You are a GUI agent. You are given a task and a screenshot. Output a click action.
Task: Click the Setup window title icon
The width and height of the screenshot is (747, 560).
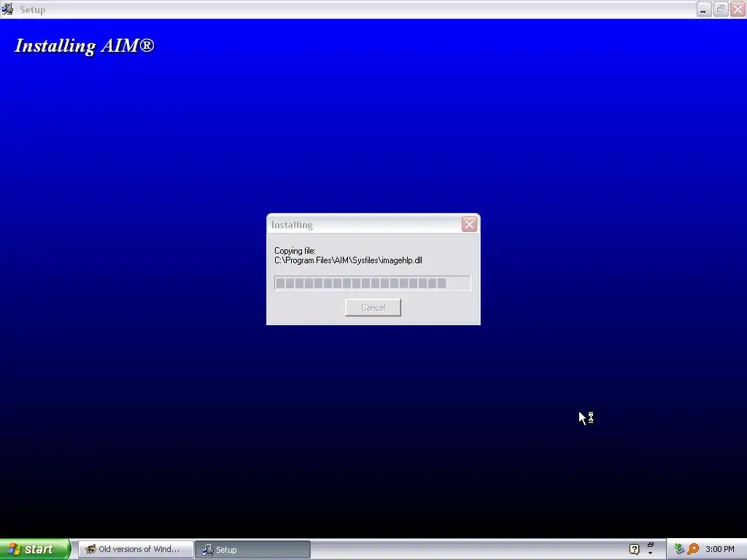click(x=7, y=9)
